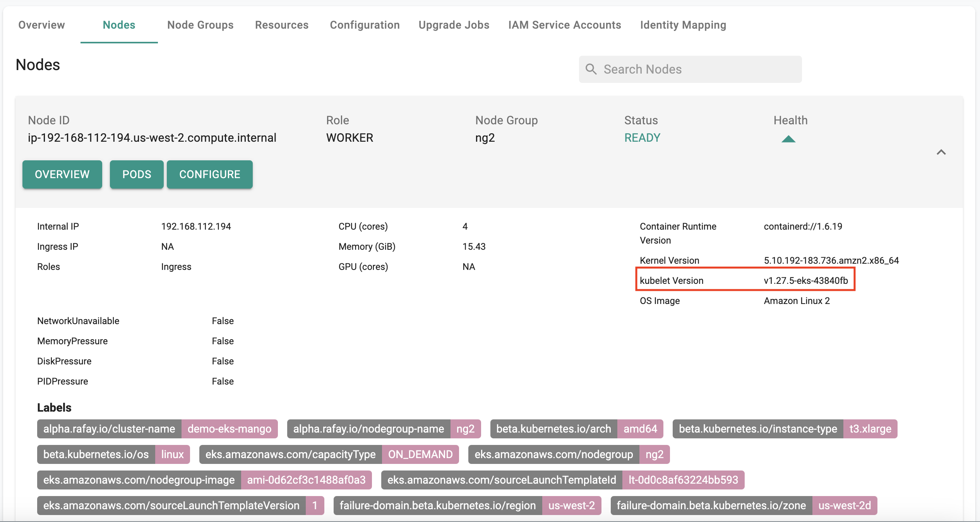
Task: Click the NetworkUnavailable condition label
Action: coord(78,321)
